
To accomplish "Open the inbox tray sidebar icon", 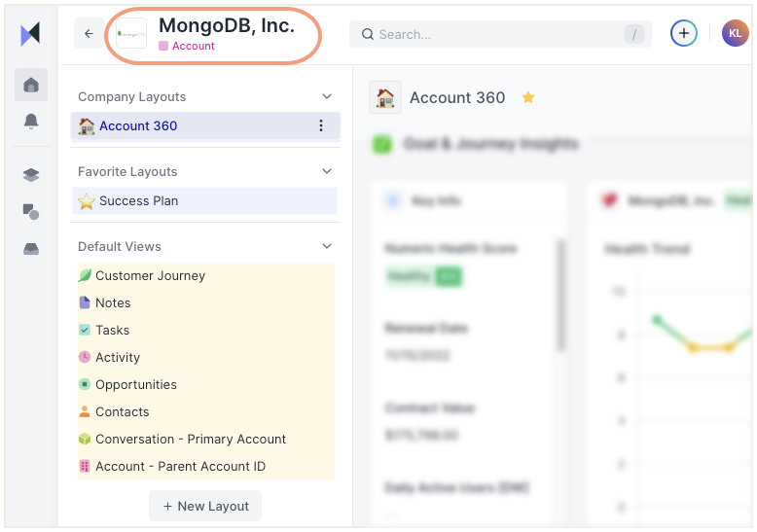I will pos(31,249).
